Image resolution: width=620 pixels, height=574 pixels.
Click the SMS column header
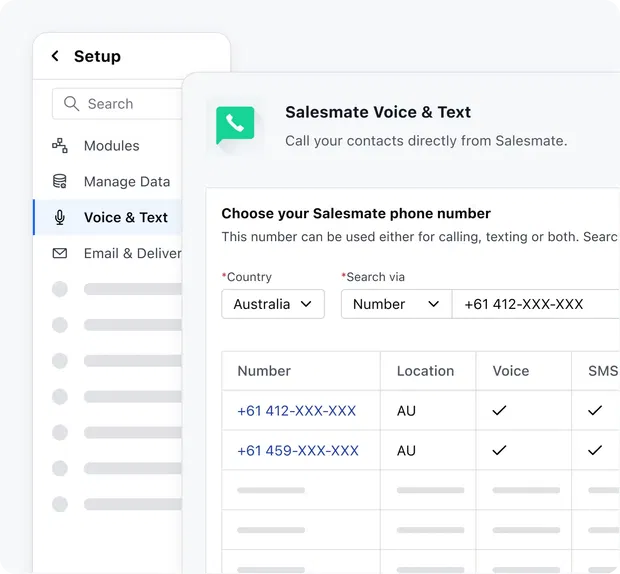coord(603,371)
